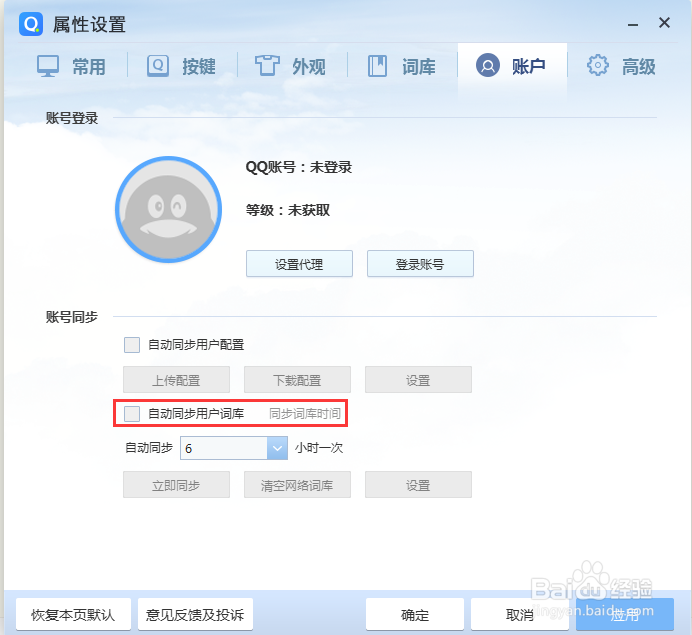Click the sync interval field showing 6
Screen dimensions: 692x635
[224, 448]
